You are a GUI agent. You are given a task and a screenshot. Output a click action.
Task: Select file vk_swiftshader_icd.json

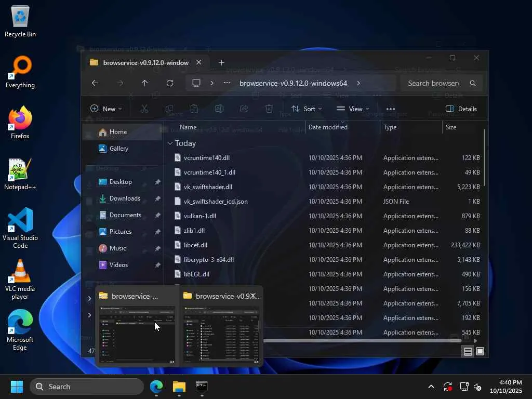click(x=216, y=202)
